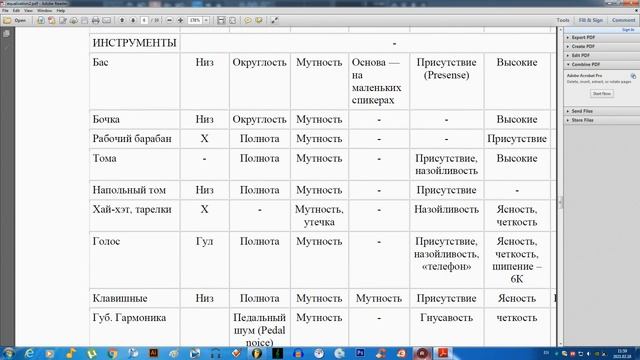Click the Print file toolbar icon
Screen dimensions: 640x360
[x=96, y=20]
